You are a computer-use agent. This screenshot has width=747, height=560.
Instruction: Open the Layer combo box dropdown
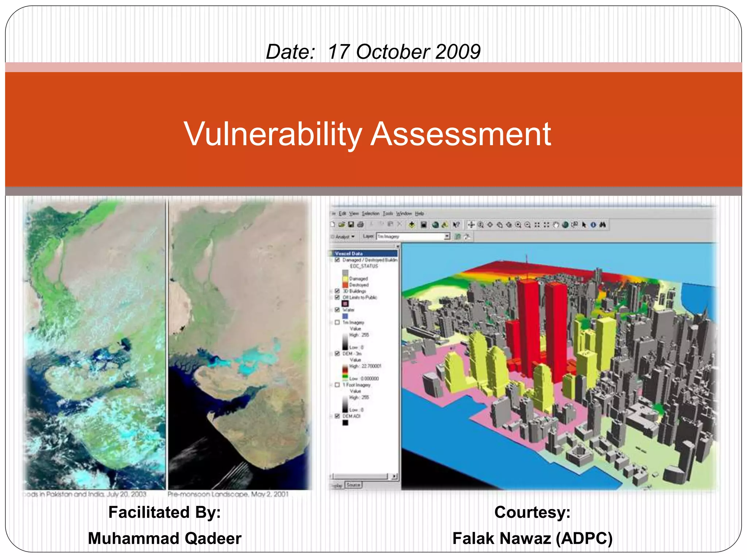click(x=447, y=237)
